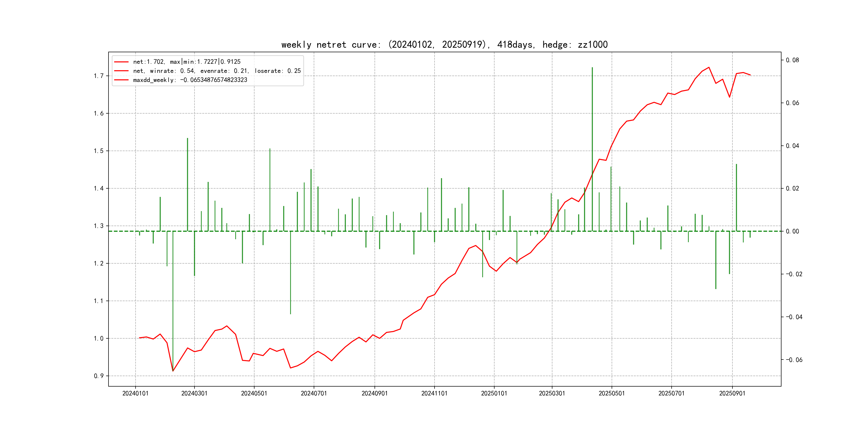Click the 20250901 x-axis date label
Viewport: 868px width, 434px height.
coord(732,393)
